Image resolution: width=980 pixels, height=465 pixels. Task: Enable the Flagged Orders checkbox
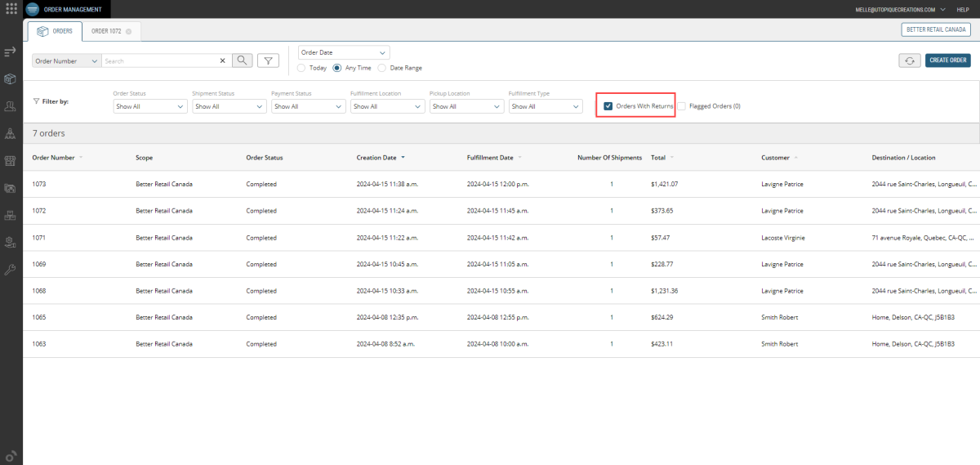click(x=682, y=106)
